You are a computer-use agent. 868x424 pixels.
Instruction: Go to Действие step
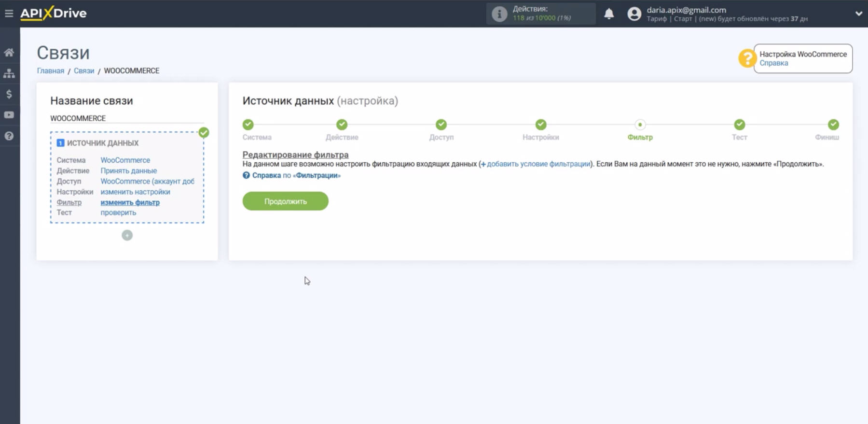pos(342,125)
